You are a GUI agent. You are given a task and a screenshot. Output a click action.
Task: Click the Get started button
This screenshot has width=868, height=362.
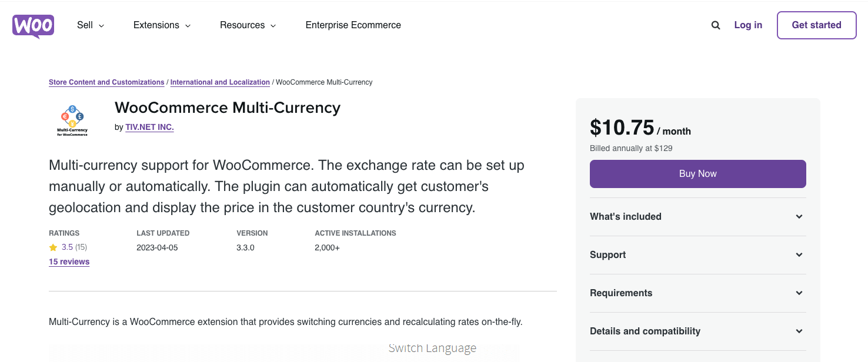click(816, 25)
